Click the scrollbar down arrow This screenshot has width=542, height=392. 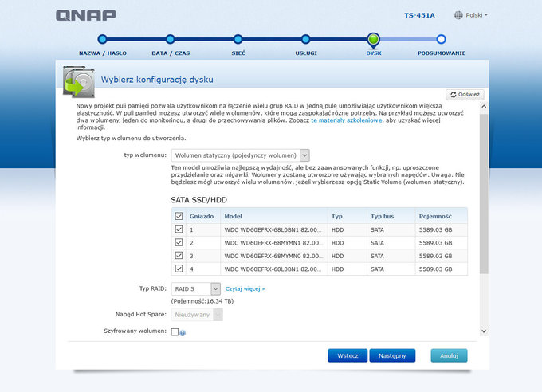pos(484,331)
